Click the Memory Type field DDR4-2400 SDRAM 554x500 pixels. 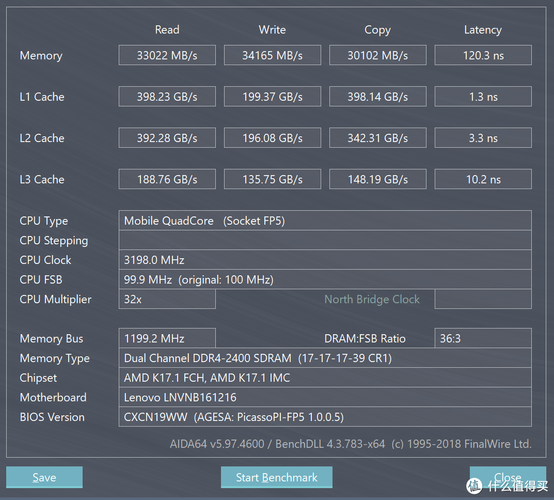325,358
